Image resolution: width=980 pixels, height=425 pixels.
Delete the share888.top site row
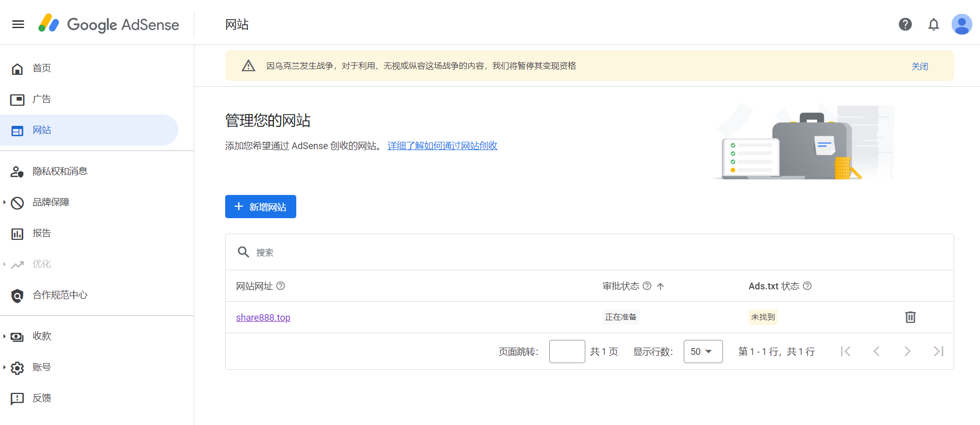tap(910, 317)
